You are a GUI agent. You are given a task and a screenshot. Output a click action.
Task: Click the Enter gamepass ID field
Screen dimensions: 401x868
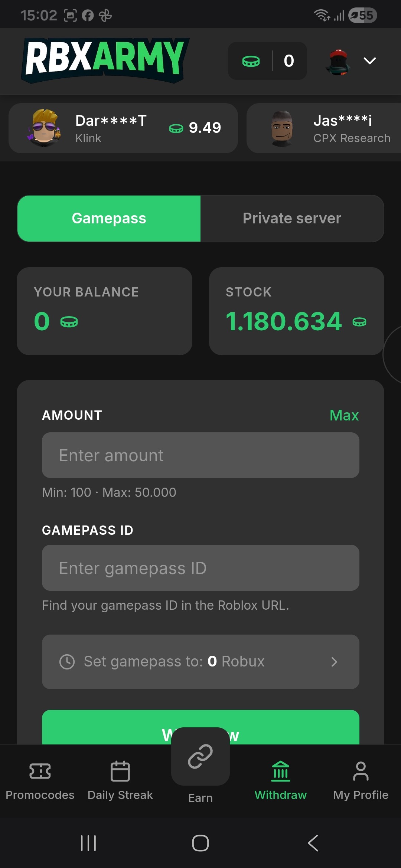pyautogui.click(x=200, y=568)
